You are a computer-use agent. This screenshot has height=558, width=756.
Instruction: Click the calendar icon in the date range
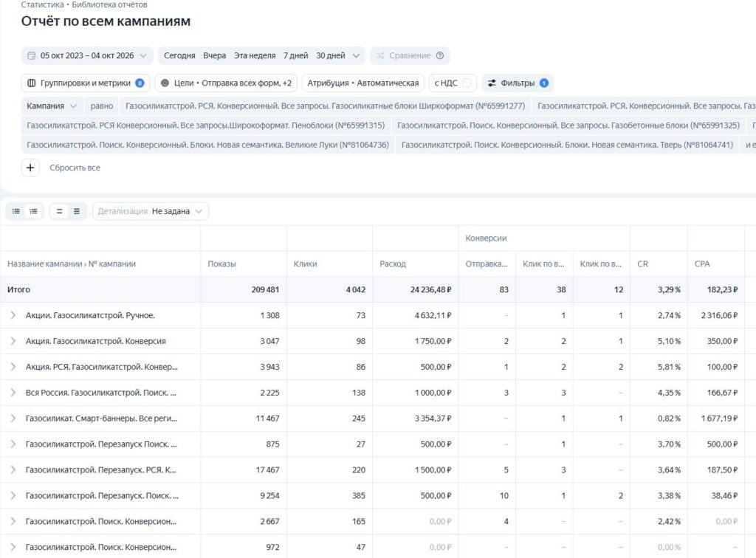(x=31, y=55)
